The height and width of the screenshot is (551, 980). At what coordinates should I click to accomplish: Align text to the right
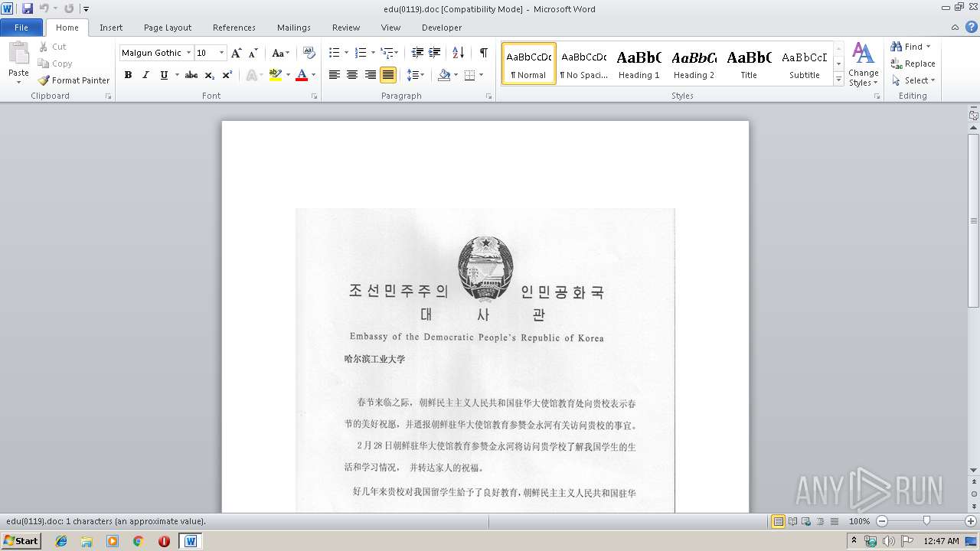pyautogui.click(x=371, y=75)
